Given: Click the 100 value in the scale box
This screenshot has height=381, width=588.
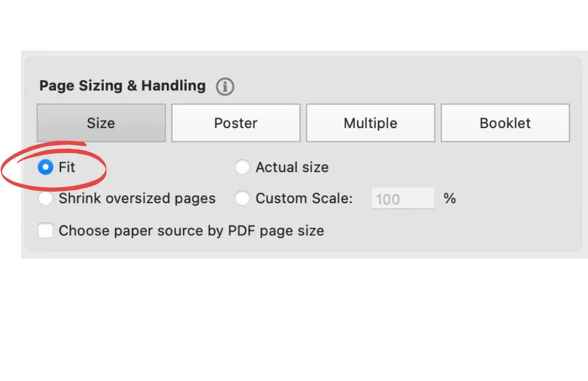Looking at the screenshot, I should pyautogui.click(x=388, y=199).
